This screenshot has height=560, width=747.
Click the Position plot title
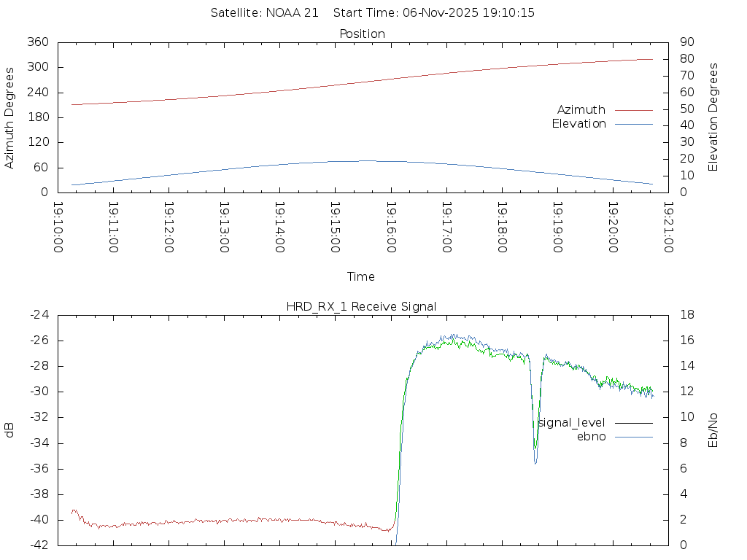[362, 34]
